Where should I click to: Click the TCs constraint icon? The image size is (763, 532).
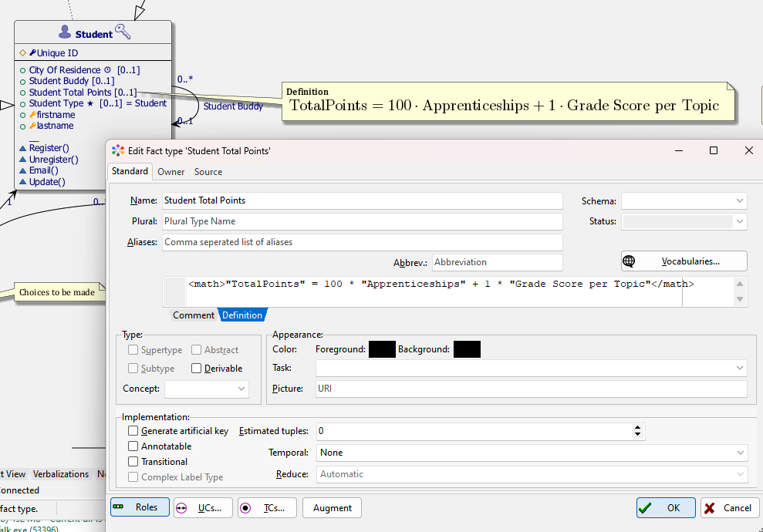245,508
